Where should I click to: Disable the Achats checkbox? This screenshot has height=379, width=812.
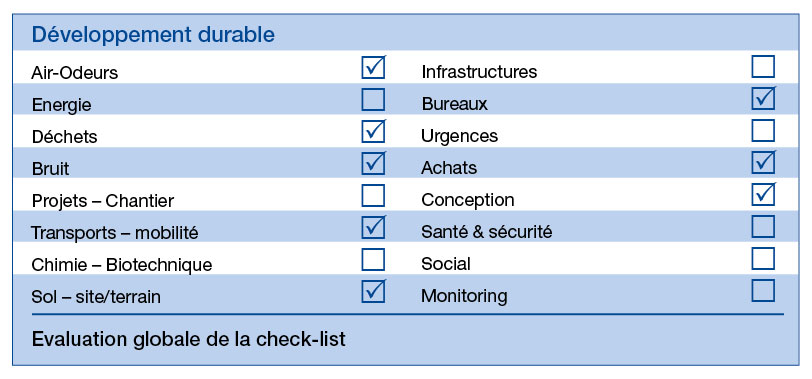click(763, 163)
